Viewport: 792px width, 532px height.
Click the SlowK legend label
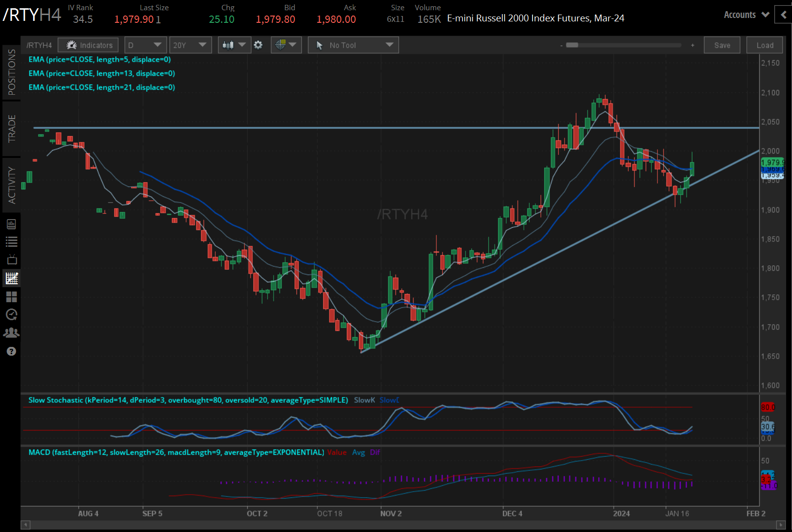click(364, 400)
